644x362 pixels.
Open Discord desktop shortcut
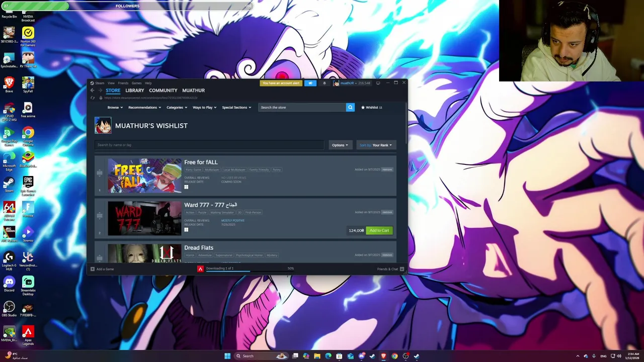9,284
